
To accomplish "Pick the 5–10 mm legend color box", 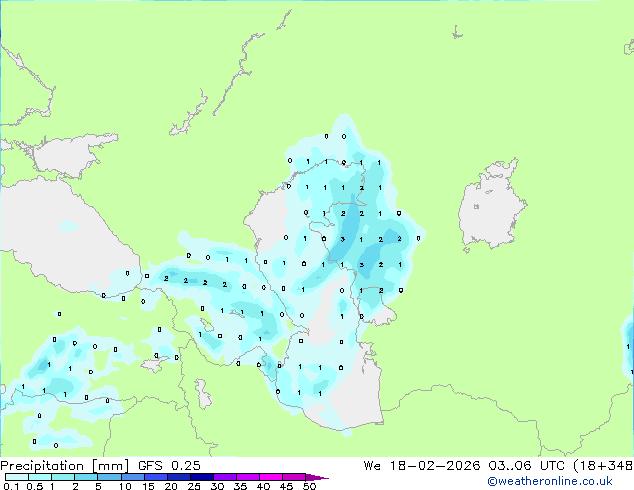I will (109, 477).
